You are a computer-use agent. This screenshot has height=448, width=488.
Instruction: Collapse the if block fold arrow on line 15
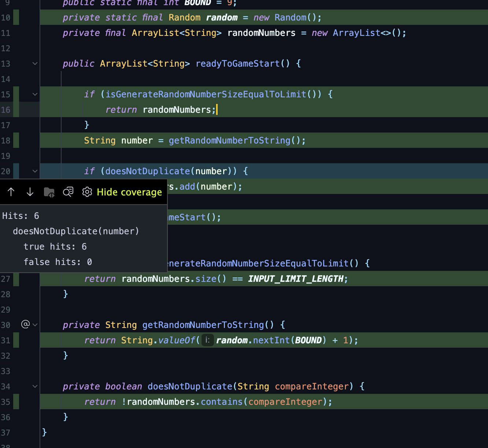pyautogui.click(x=35, y=94)
